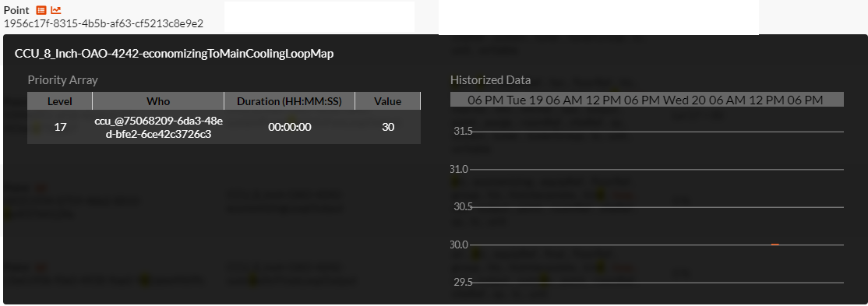
Task: Click the 'Tue 19' label on time axis
Action: click(x=525, y=100)
